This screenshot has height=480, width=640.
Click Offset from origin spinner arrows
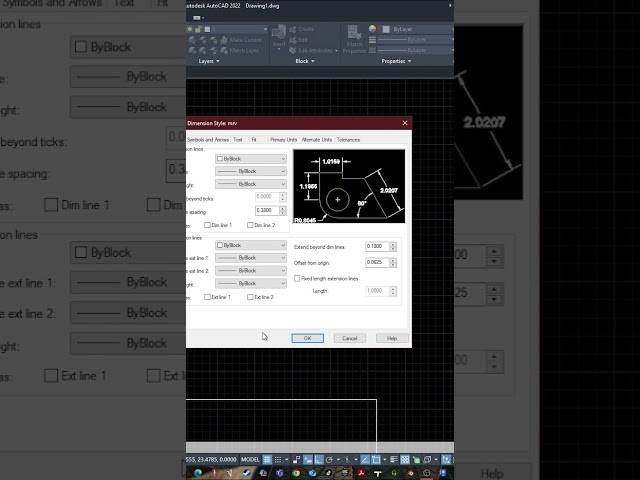click(x=393, y=262)
